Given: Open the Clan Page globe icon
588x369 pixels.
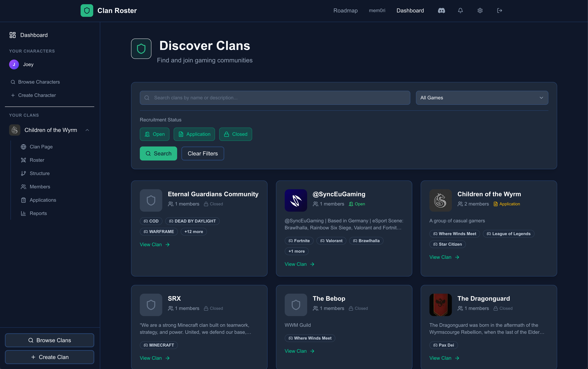Looking at the screenshot, I should [x=23, y=147].
